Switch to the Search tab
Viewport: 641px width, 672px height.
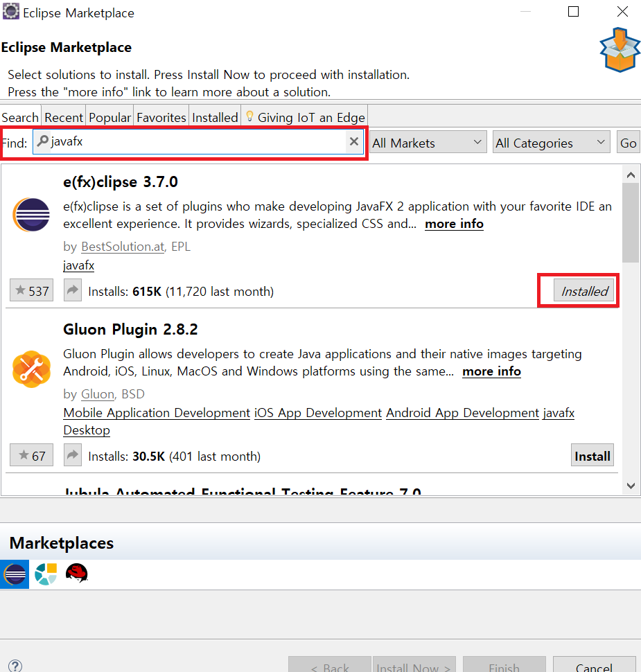(20, 117)
